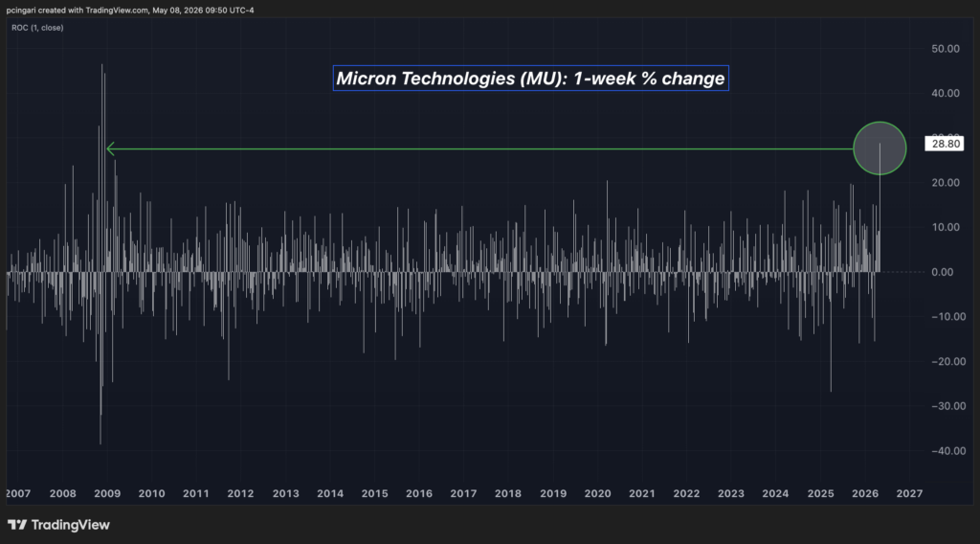The image size is (980, 544).
Task: Click the 28.80 current value label
Action: [x=945, y=144]
